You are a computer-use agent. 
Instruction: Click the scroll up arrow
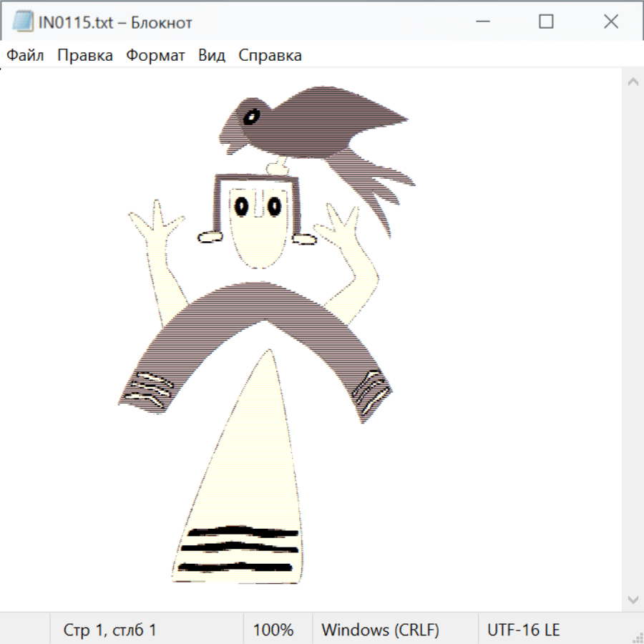(x=633, y=82)
